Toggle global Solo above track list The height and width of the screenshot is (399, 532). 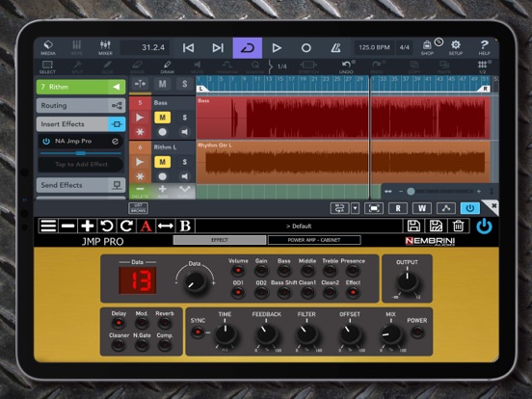click(x=185, y=84)
